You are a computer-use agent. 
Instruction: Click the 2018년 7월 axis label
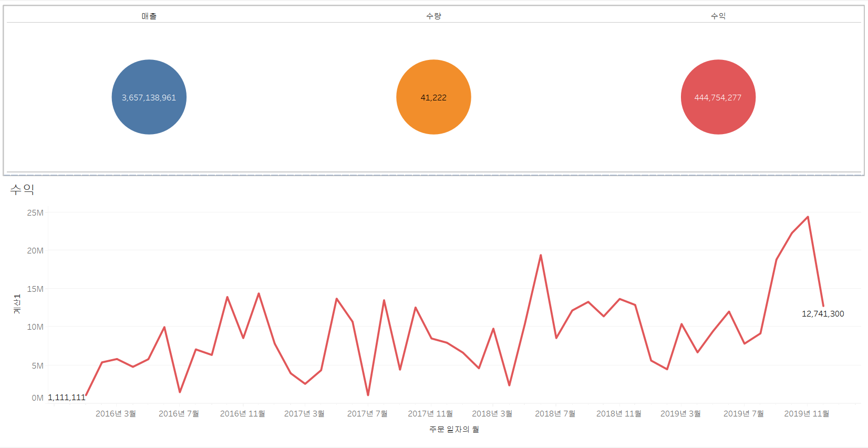(555, 414)
